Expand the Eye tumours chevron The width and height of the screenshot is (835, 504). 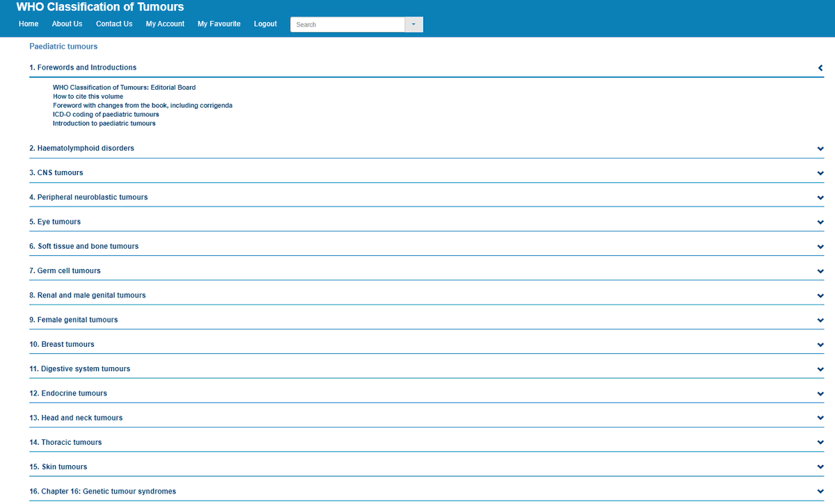point(820,222)
